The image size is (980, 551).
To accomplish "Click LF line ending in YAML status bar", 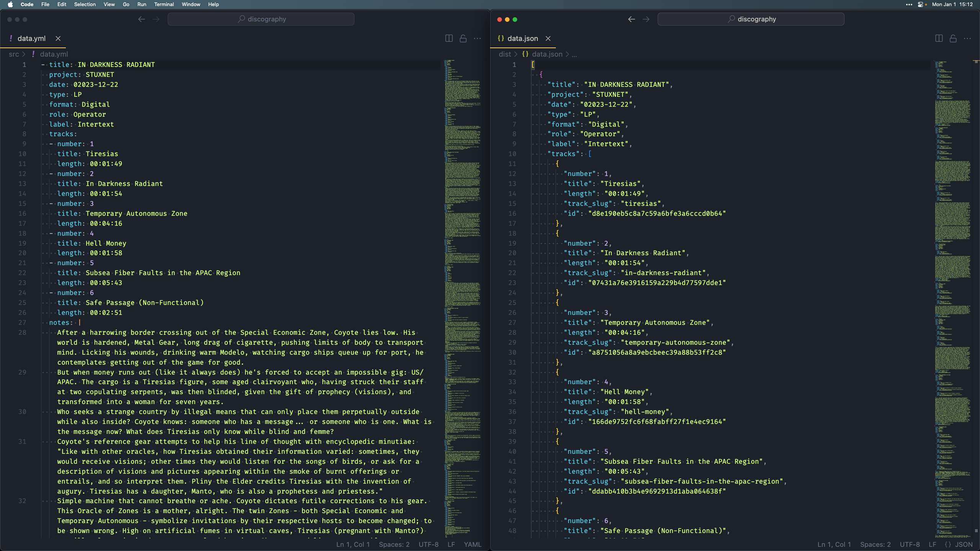I will pos(451,544).
